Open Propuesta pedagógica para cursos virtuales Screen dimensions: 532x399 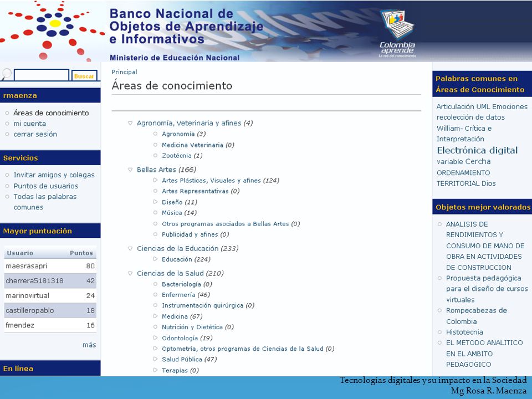point(487,289)
